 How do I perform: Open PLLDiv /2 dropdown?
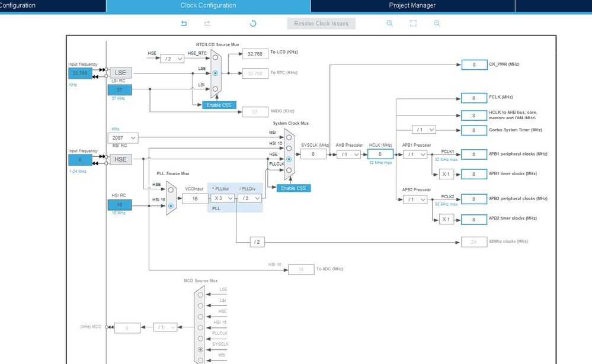(x=249, y=198)
